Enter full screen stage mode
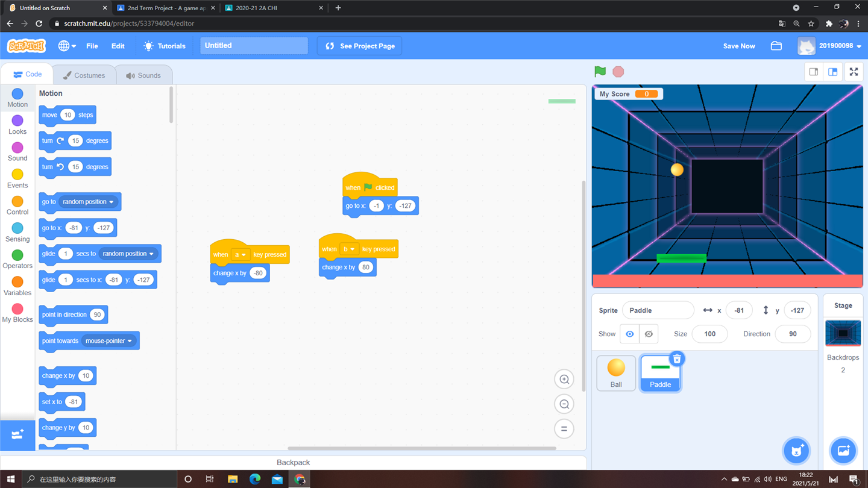This screenshot has width=868, height=488. pyautogui.click(x=854, y=72)
